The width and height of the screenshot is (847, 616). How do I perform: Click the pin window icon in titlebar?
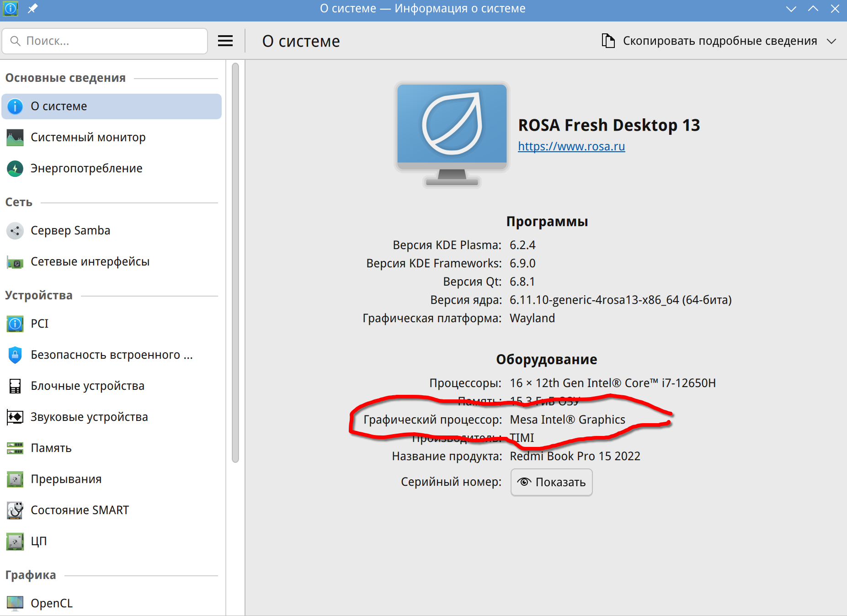(32, 9)
